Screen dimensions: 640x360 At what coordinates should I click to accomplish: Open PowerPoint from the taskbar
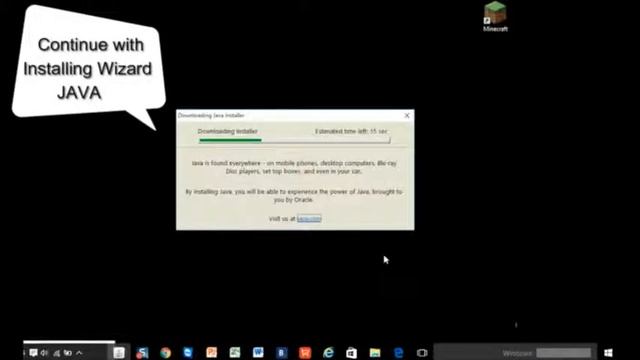[x=211, y=353]
